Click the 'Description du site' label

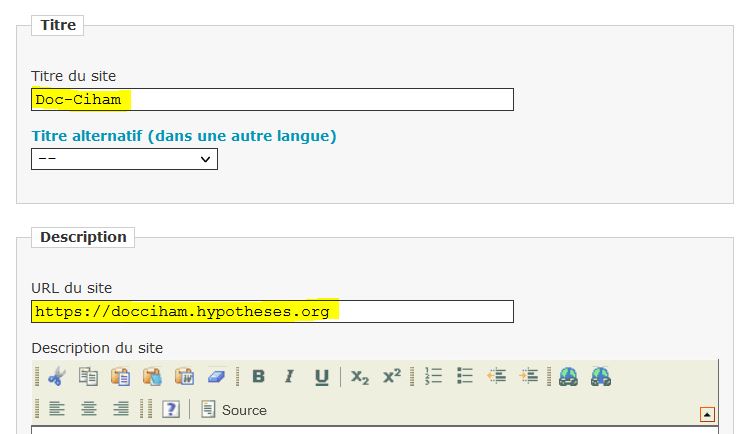click(97, 348)
